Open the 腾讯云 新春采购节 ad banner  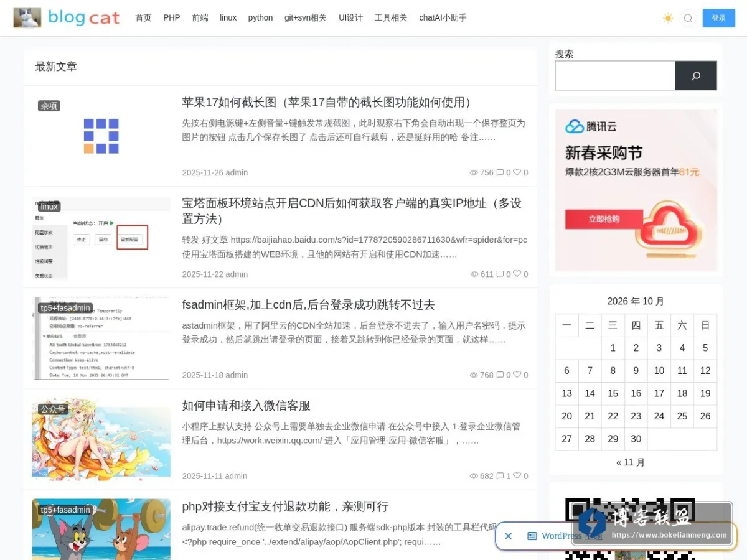[x=636, y=190]
